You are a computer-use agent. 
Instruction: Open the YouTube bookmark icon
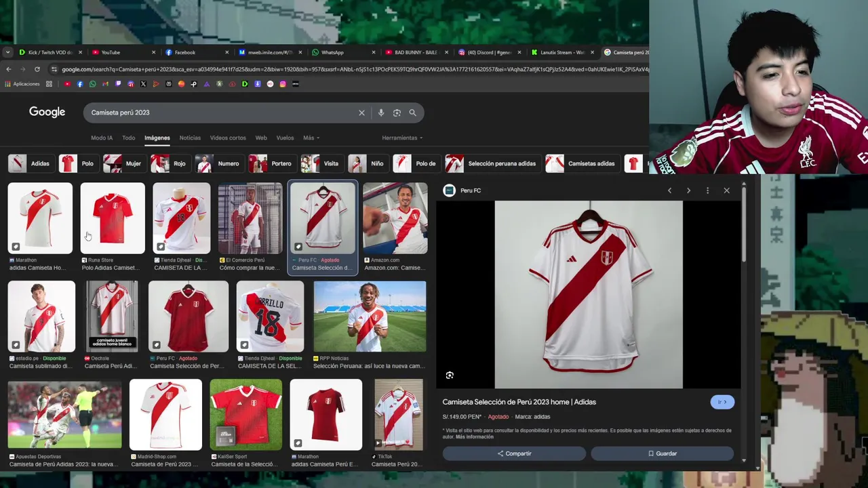[x=67, y=84]
